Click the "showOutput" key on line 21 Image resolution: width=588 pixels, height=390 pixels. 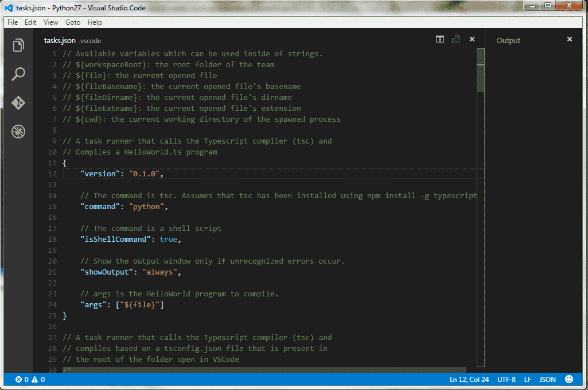pyautogui.click(x=107, y=272)
